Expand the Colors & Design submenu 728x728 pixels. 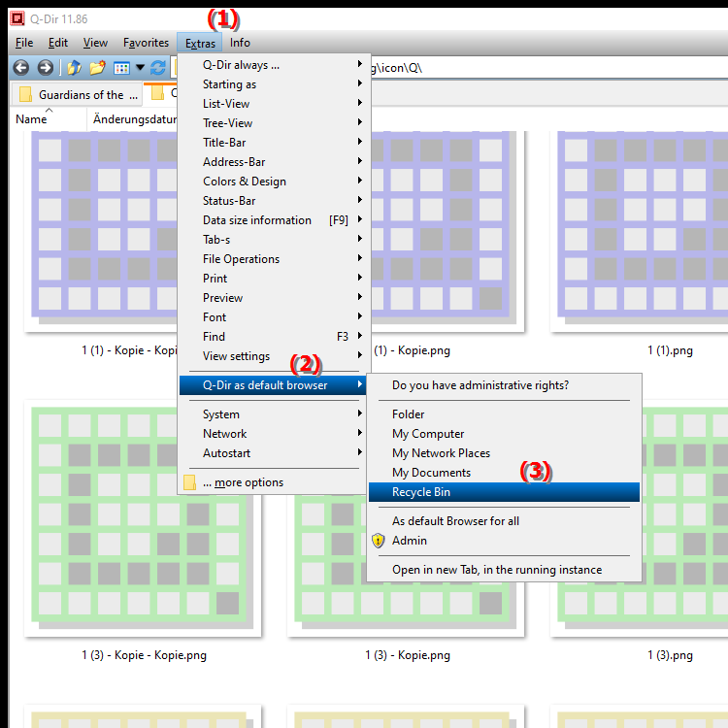click(273, 182)
